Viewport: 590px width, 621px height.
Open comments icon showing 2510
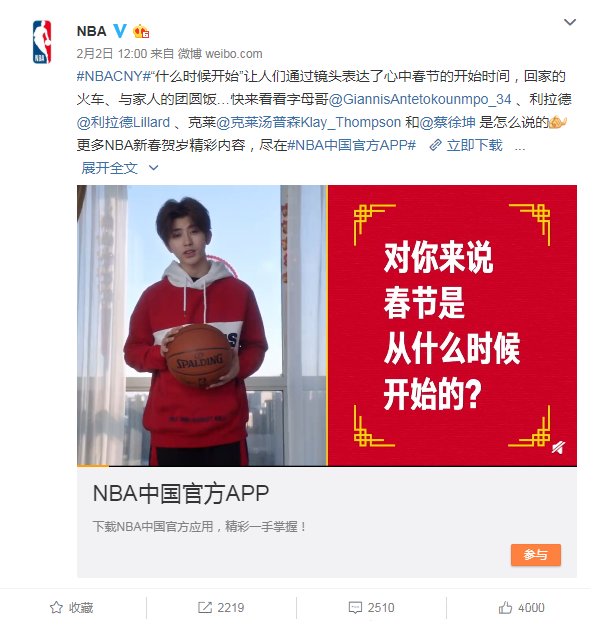point(355,607)
